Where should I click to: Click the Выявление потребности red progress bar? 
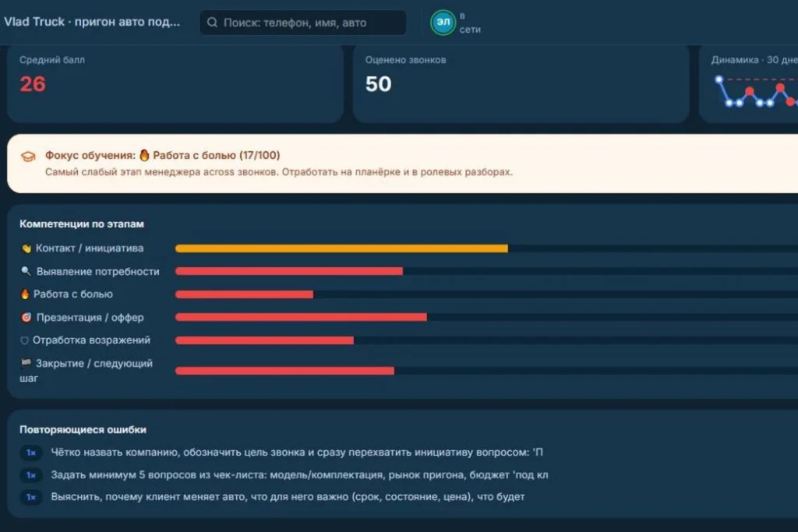point(289,271)
